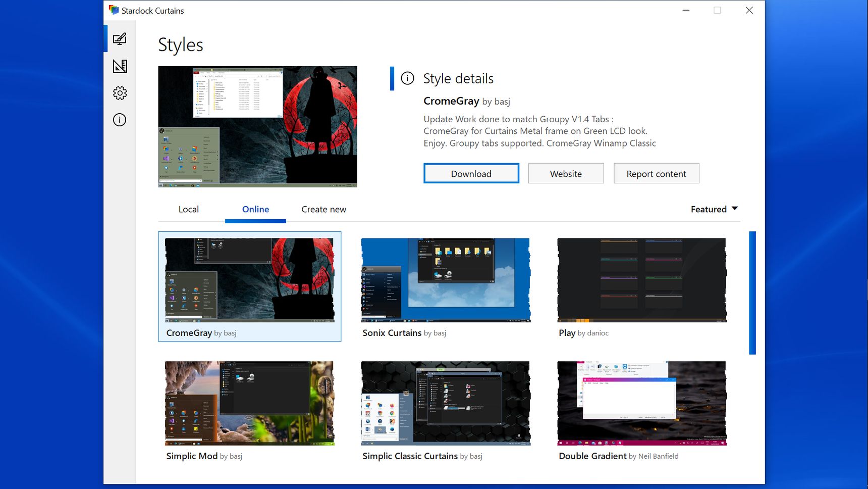Click the 'Simplic Classic Curtains by basj' label

422,456
